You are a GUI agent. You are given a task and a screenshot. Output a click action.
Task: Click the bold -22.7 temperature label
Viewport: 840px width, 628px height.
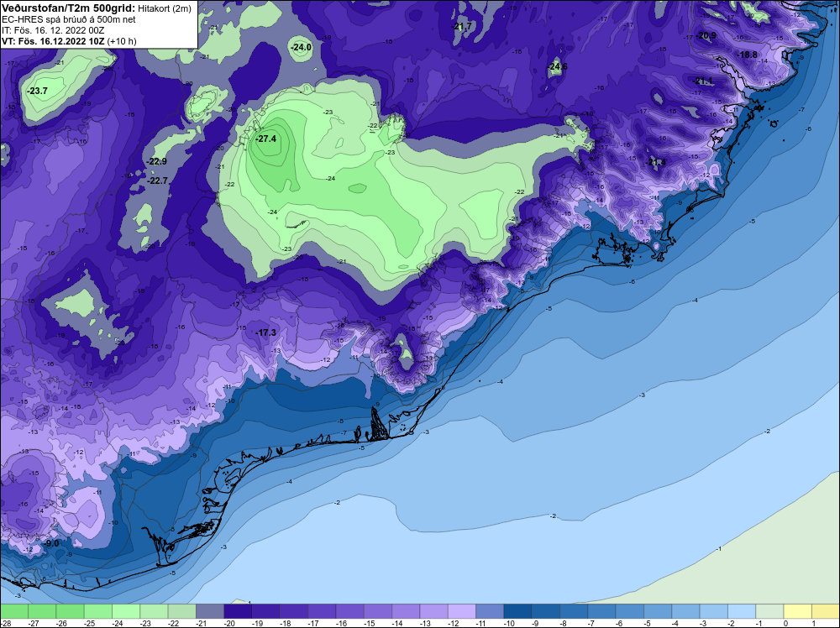point(158,181)
